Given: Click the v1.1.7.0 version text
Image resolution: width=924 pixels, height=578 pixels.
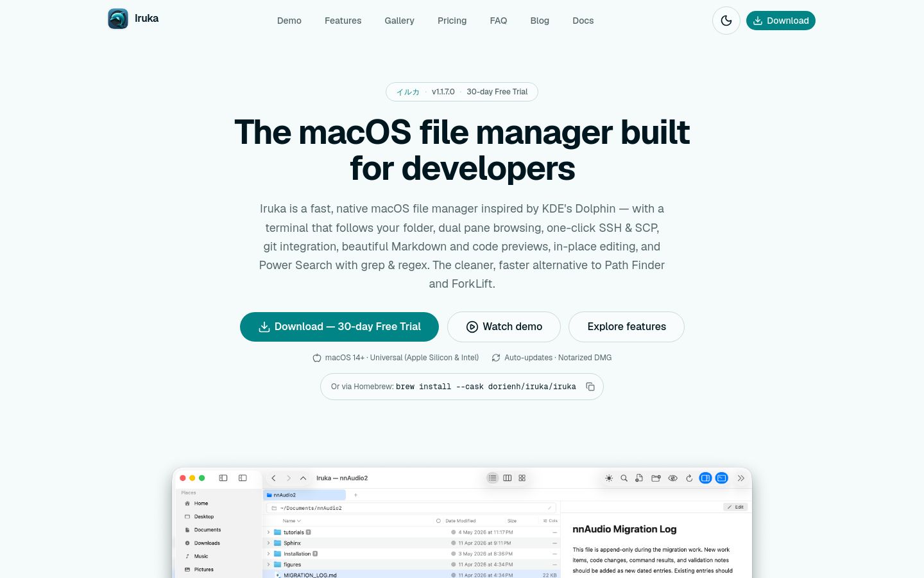Looking at the screenshot, I should tap(443, 92).
